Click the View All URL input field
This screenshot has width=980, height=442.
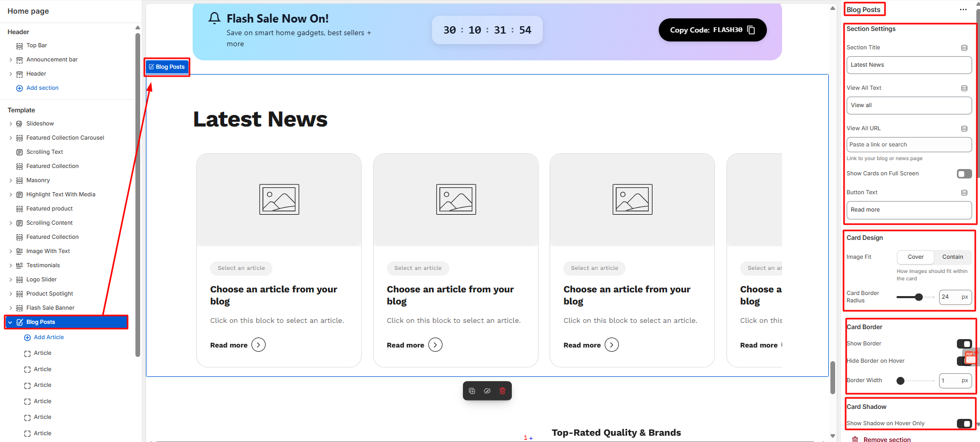(x=909, y=145)
